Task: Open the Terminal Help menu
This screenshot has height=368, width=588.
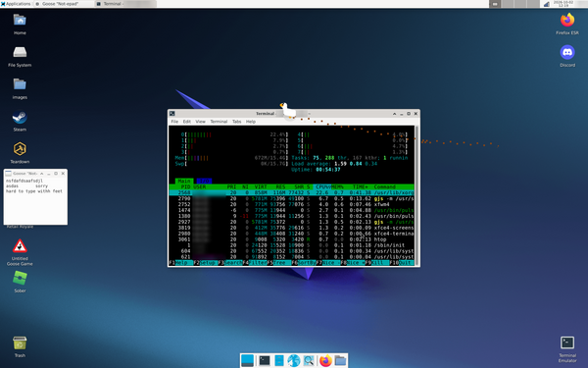Action: [251, 122]
